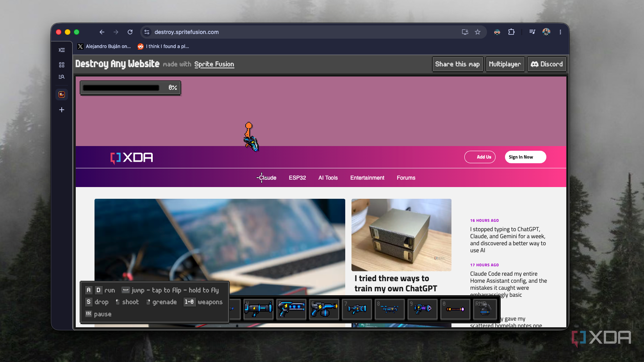Open browser extensions puzzle icon
644x362 pixels.
[511, 32]
